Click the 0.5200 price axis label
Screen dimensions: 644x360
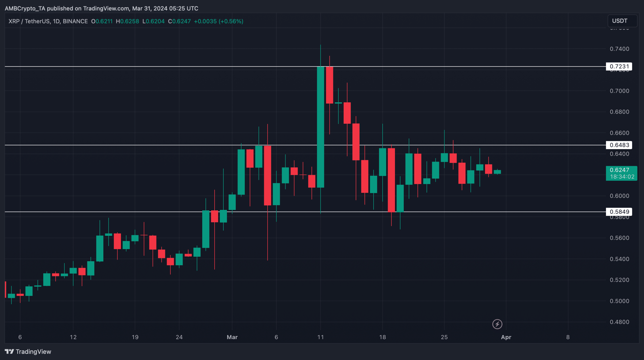point(619,280)
